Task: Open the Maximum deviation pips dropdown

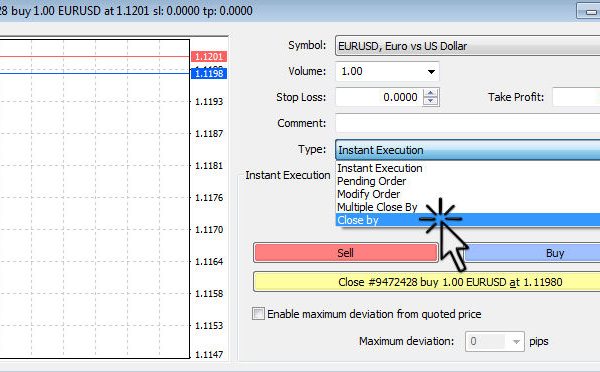Action: coord(516,341)
